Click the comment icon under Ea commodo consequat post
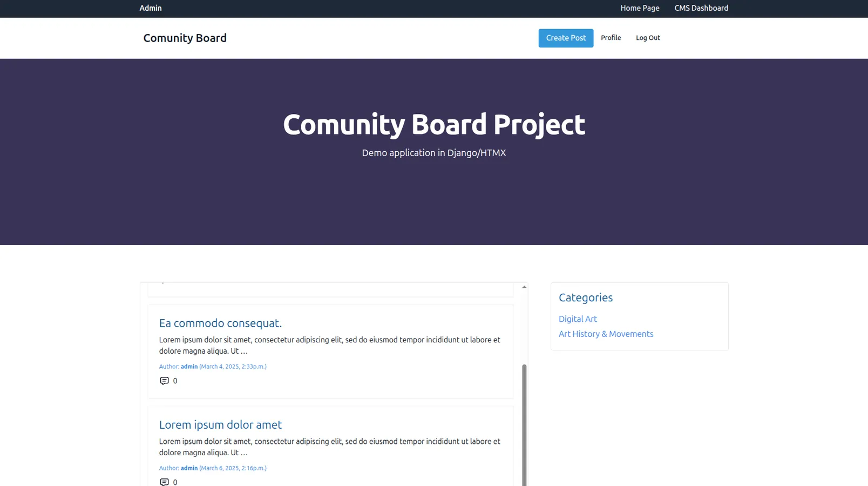The image size is (868, 486). pyautogui.click(x=164, y=381)
